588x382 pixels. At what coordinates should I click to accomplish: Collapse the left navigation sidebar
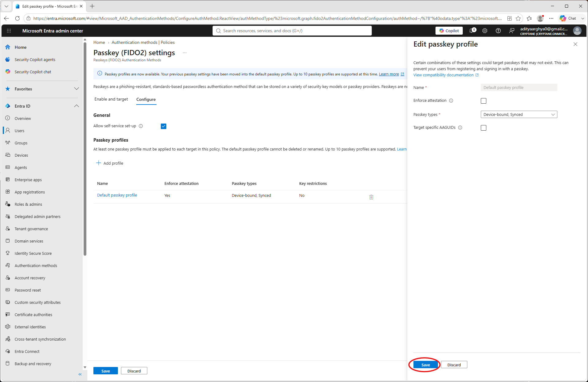80,374
